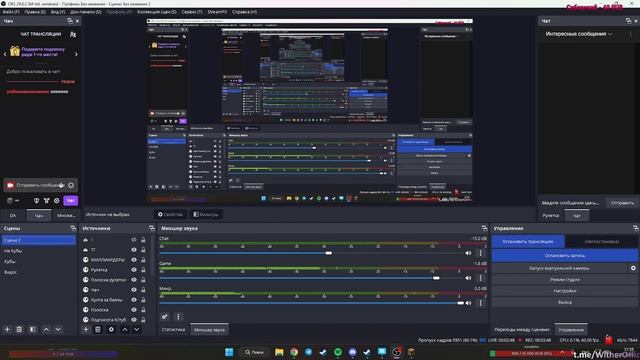Switch to Переходы между сценами tab
Viewport: 640px width, 360px height.
pos(522,330)
